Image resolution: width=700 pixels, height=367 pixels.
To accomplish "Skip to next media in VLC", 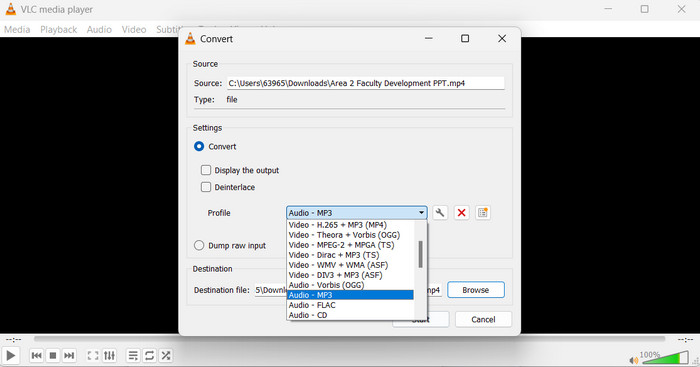I will pyautogui.click(x=69, y=355).
